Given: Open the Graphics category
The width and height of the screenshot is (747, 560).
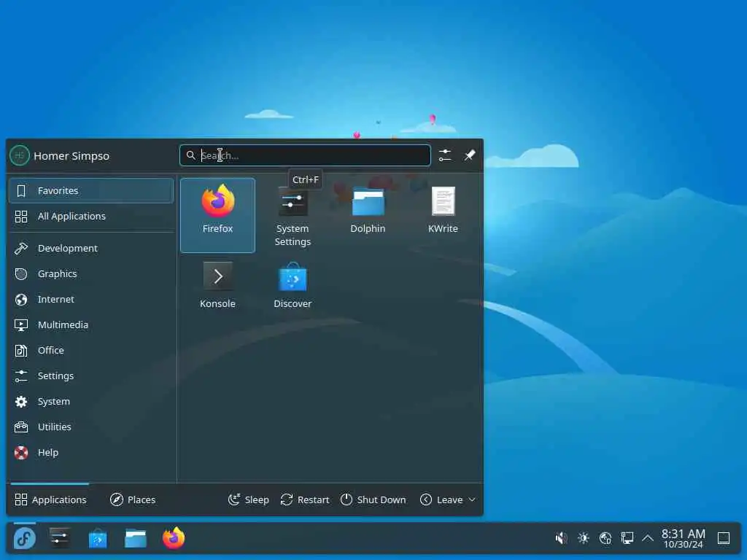Looking at the screenshot, I should point(91,274).
